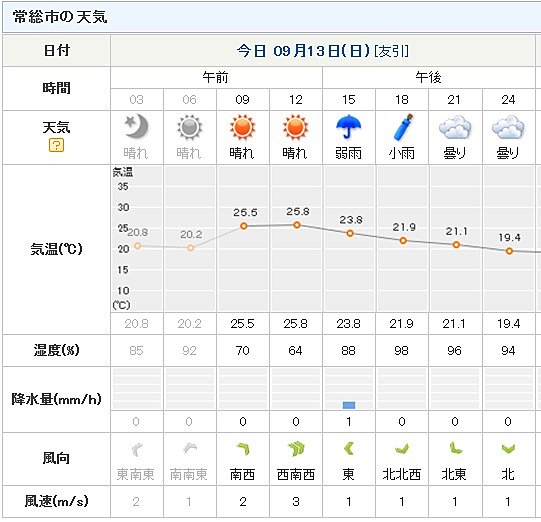Click the 19.4 temperature point on graph
The image size is (541, 522).
coord(509,251)
